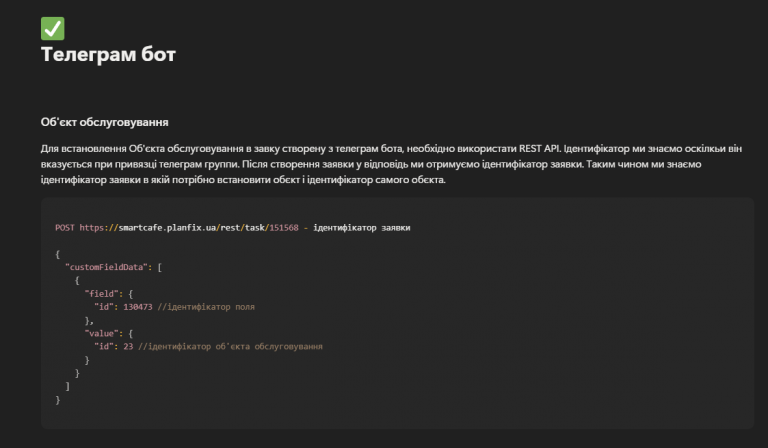This screenshot has width=768, height=448.
Task: Click the paragraph's first word "Для"
Action: 49,148
